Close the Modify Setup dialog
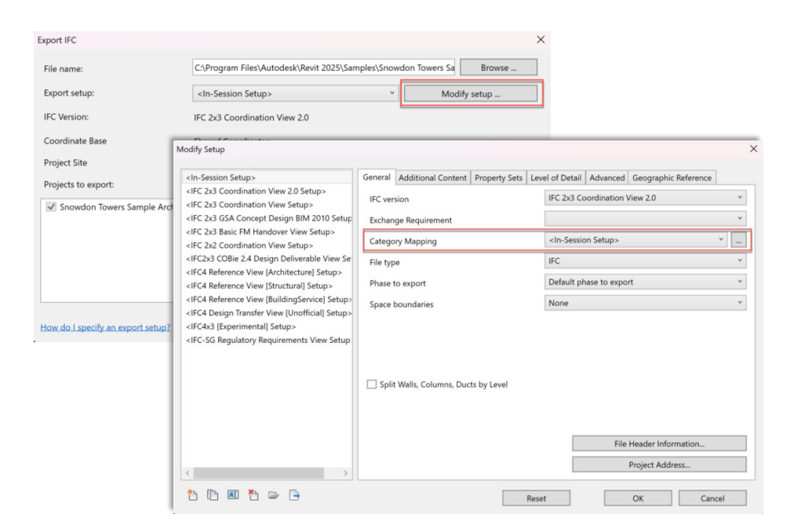Viewport: 790px width, 532px height. 754,149
